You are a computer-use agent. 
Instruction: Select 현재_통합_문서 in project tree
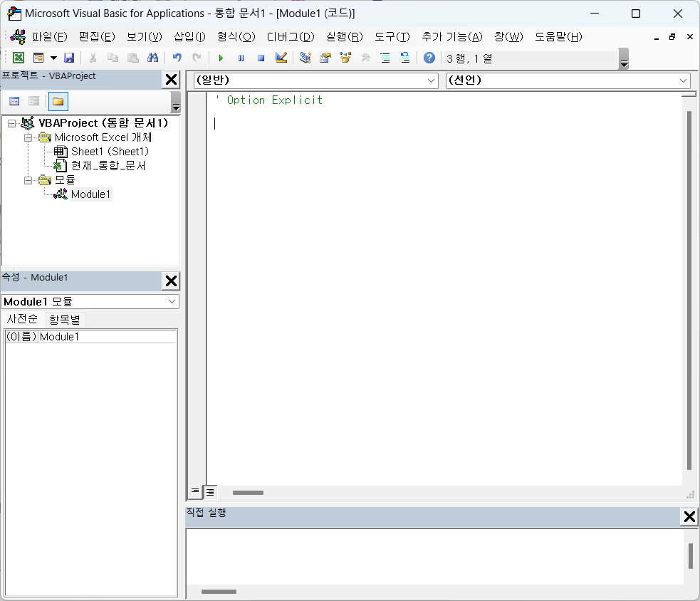pyautogui.click(x=108, y=166)
